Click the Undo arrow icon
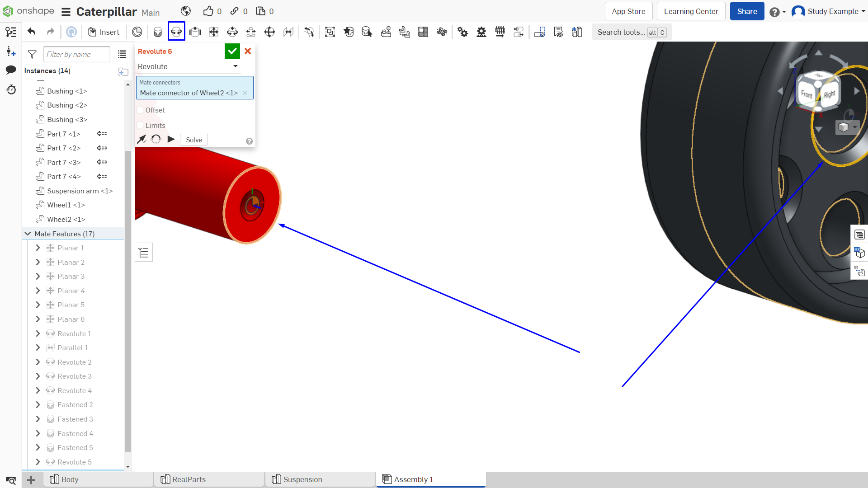The image size is (868, 488). (31, 32)
